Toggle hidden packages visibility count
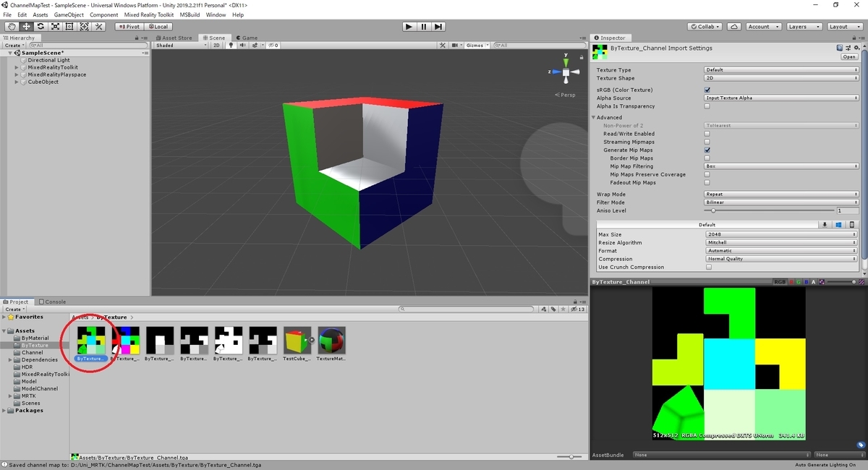Image resolution: width=868 pixels, height=470 pixels. (x=578, y=309)
